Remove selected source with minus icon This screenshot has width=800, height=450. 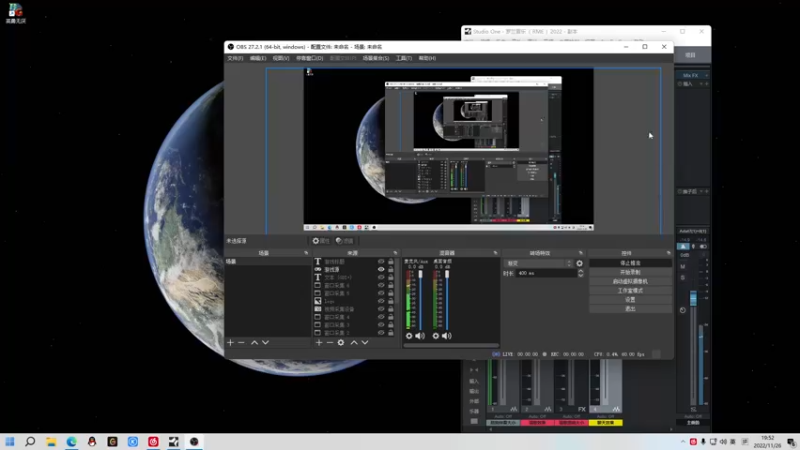point(330,343)
